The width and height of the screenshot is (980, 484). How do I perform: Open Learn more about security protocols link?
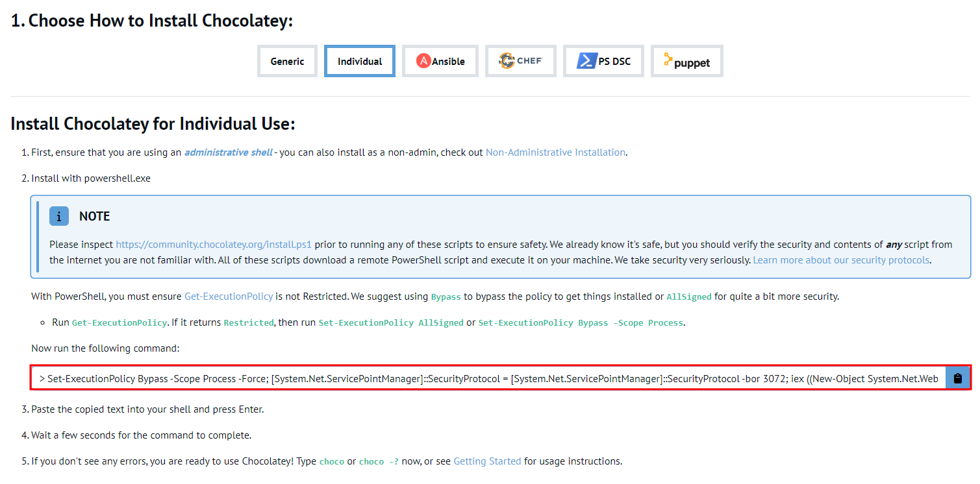click(x=842, y=260)
